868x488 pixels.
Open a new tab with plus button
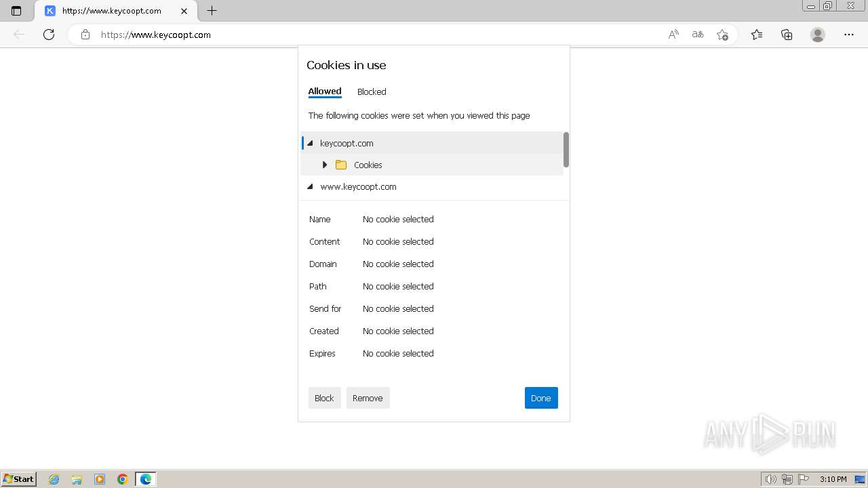(x=212, y=11)
